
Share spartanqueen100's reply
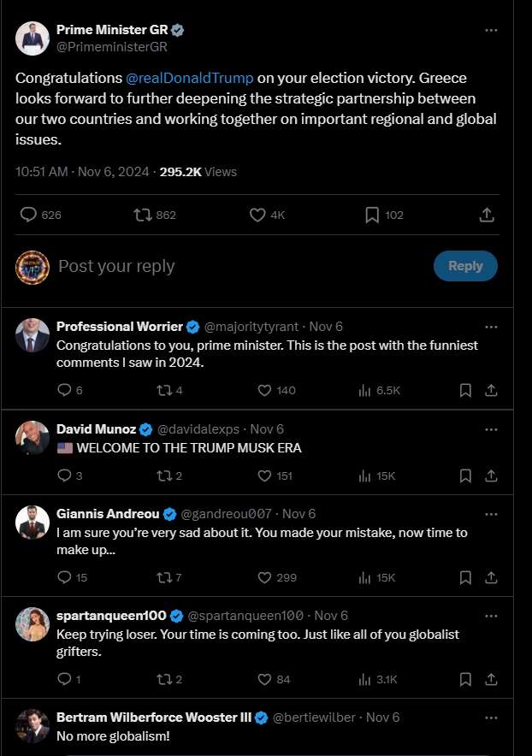click(x=492, y=679)
